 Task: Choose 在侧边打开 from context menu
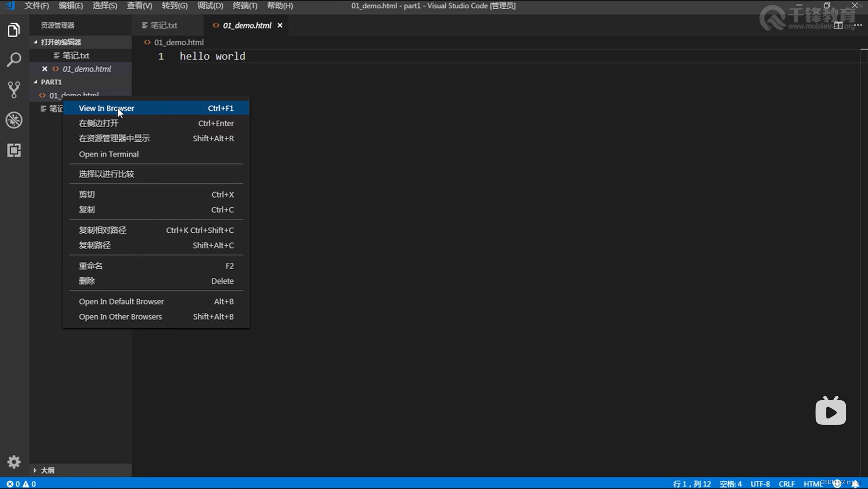click(x=156, y=123)
